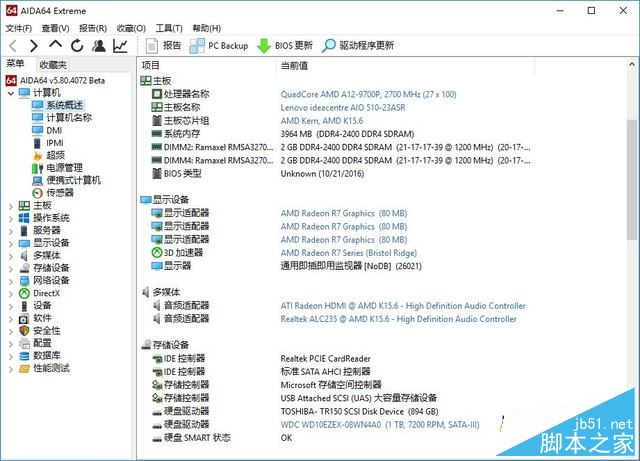The height and width of the screenshot is (461, 640).
Task: Click the 电源管理 battery icon
Action: [x=38, y=168]
